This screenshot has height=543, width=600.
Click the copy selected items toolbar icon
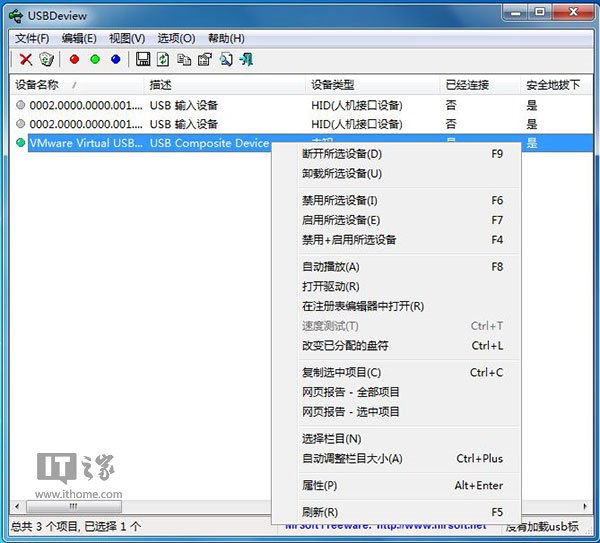184,59
